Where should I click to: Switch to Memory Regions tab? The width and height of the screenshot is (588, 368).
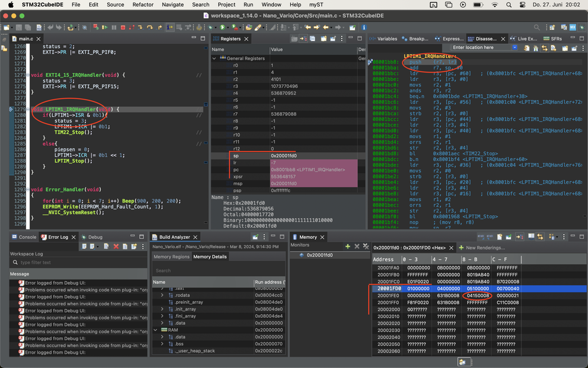171,257
